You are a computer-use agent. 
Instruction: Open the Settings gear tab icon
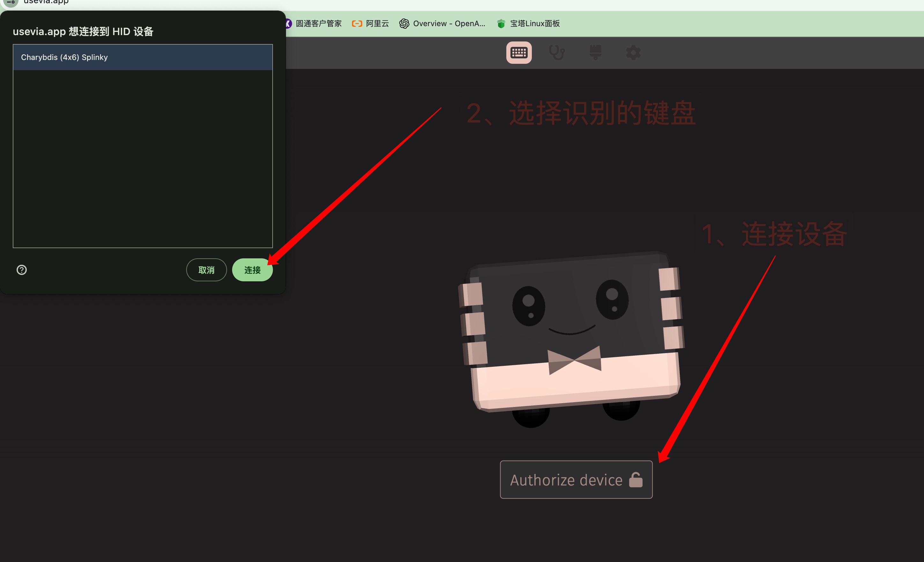pos(633,53)
